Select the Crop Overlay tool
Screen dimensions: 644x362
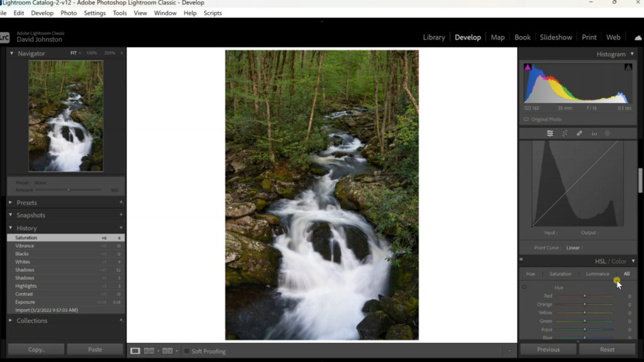(x=565, y=133)
